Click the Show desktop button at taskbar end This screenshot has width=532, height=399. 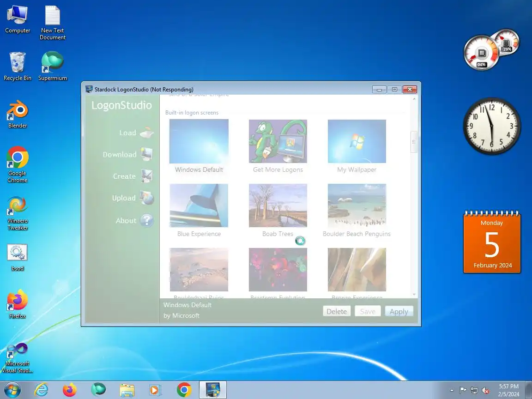pos(529,390)
